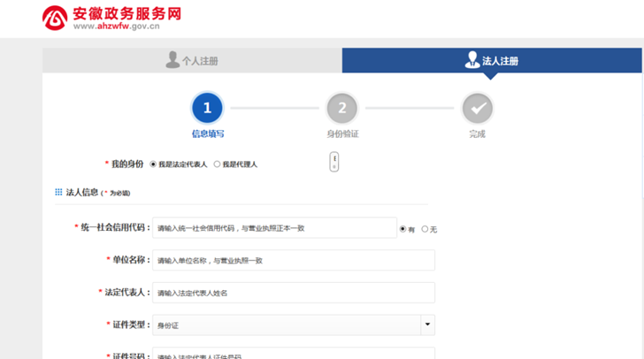Click the 安徽政务服务网 site title
644x359 pixels.
coord(126,13)
